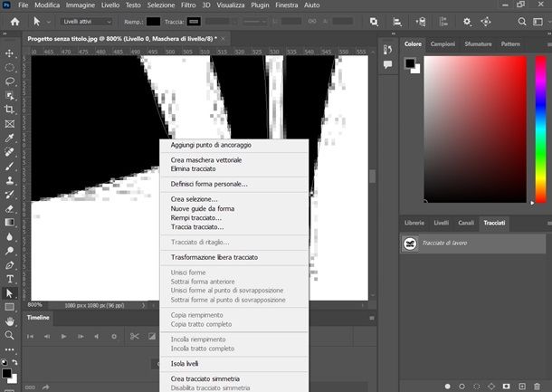
Task: Open the Livello menu
Action: pos(110,5)
